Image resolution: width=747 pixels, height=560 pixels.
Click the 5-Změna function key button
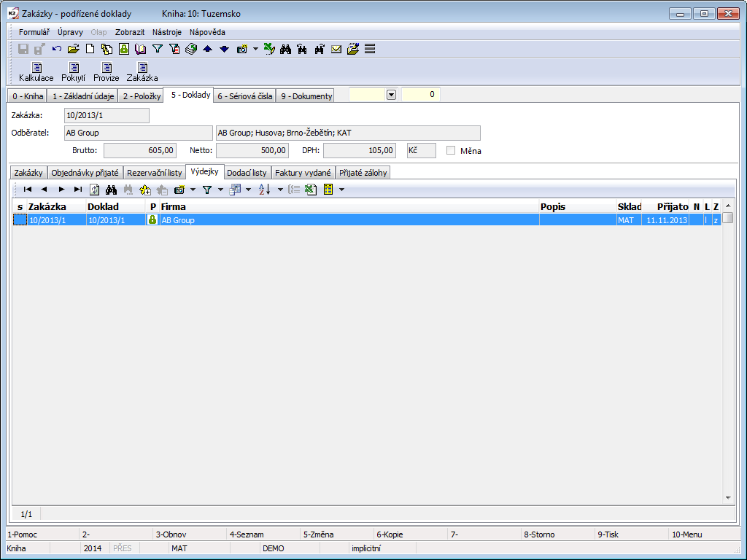point(337,534)
